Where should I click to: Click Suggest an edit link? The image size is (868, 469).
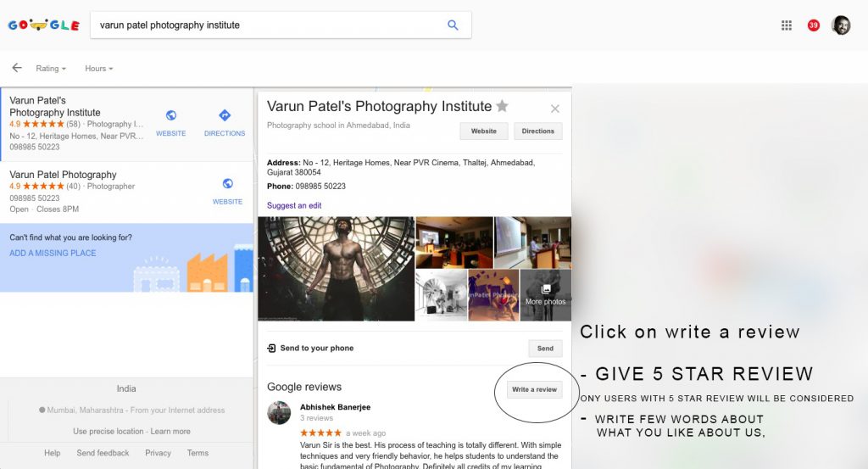pos(294,205)
